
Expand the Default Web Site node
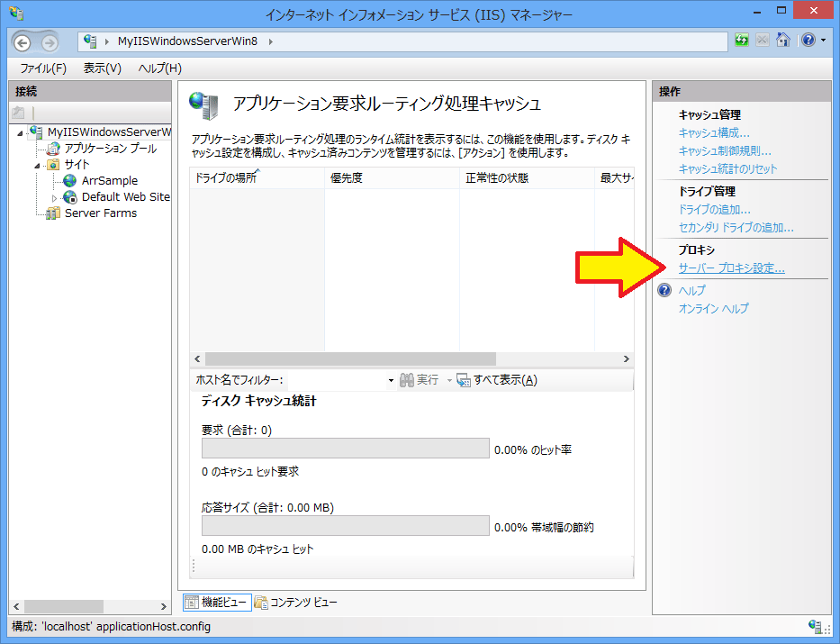click(x=54, y=198)
